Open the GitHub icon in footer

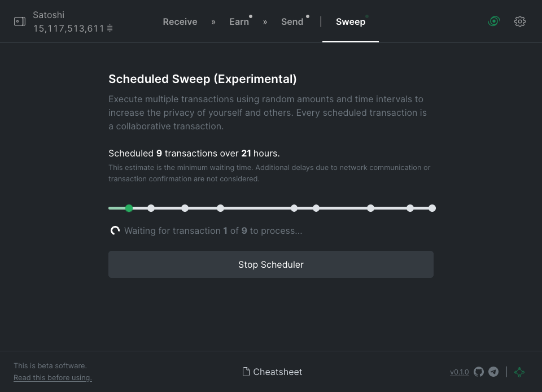pyautogui.click(x=479, y=372)
